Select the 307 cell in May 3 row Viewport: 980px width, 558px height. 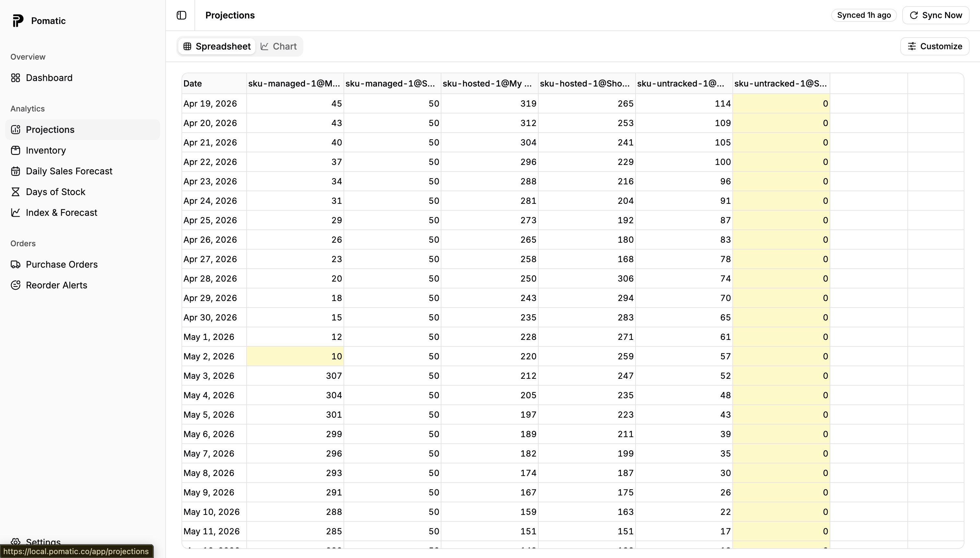click(295, 376)
